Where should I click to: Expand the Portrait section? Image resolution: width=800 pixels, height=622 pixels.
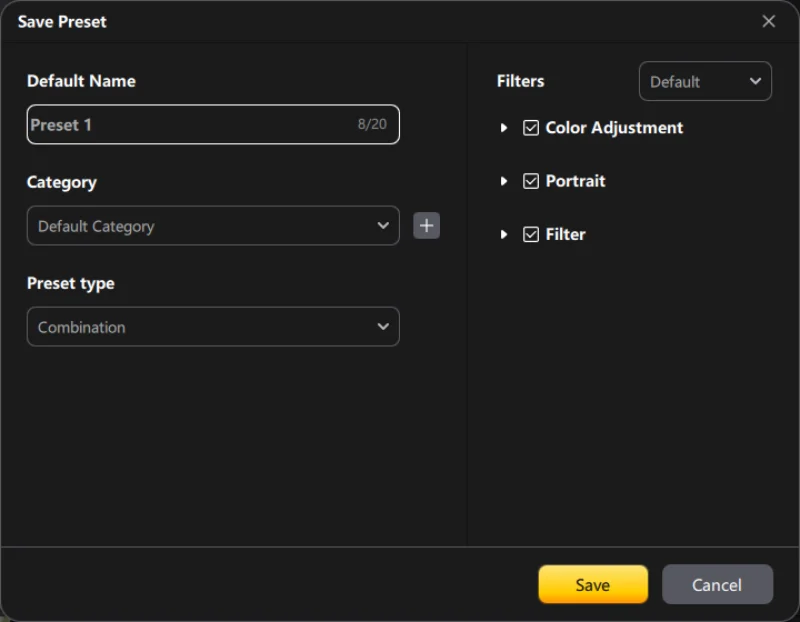click(504, 181)
